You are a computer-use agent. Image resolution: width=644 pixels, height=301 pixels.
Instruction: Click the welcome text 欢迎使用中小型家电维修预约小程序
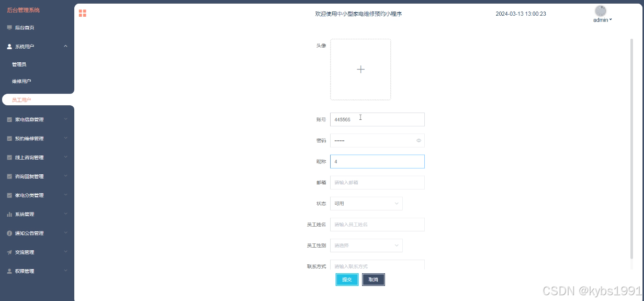358,14
